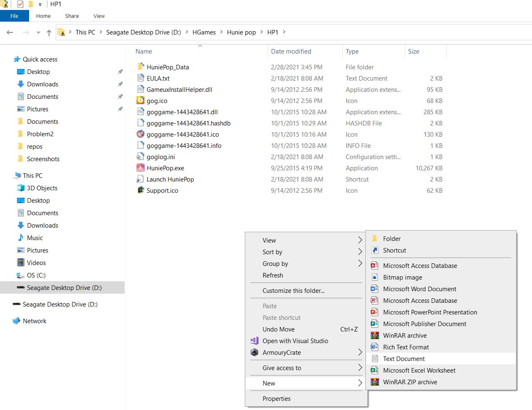The height and width of the screenshot is (410, 532).
Task: Open the quick access toolbar customize dropdown
Action: 40,4
